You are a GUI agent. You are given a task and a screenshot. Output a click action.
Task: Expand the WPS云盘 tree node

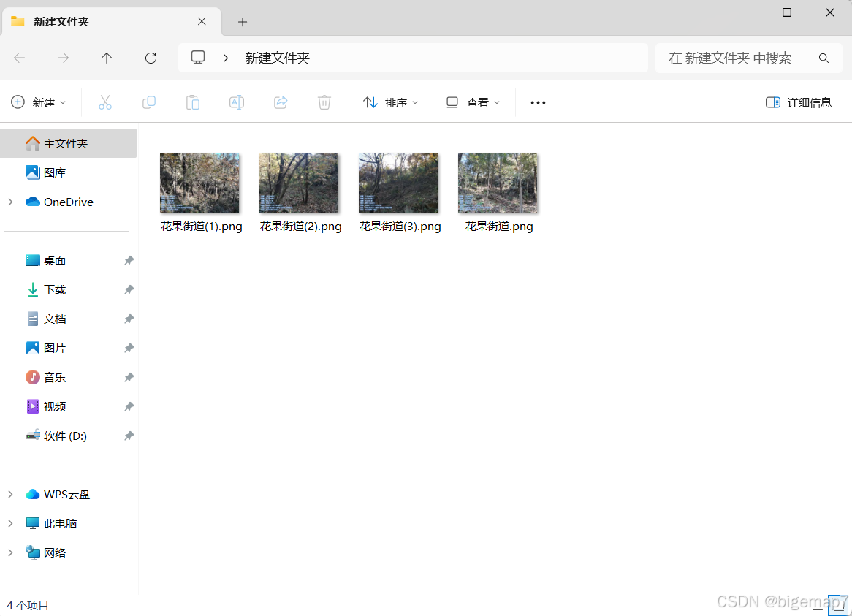point(10,494)
